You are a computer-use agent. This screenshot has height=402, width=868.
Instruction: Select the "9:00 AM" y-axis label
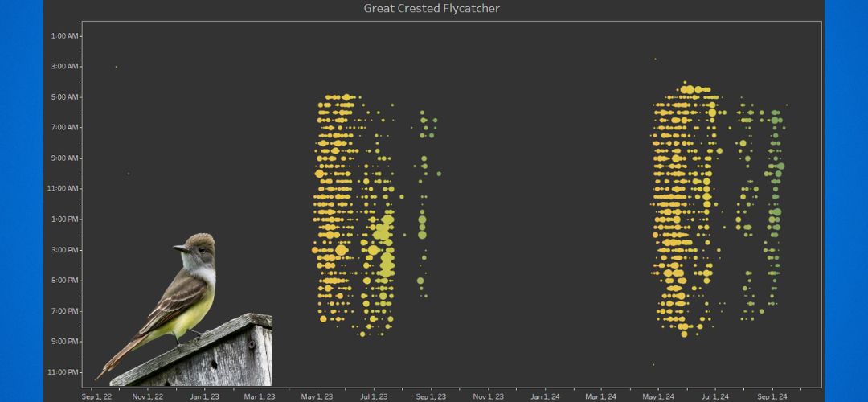(x=65, y=158)
